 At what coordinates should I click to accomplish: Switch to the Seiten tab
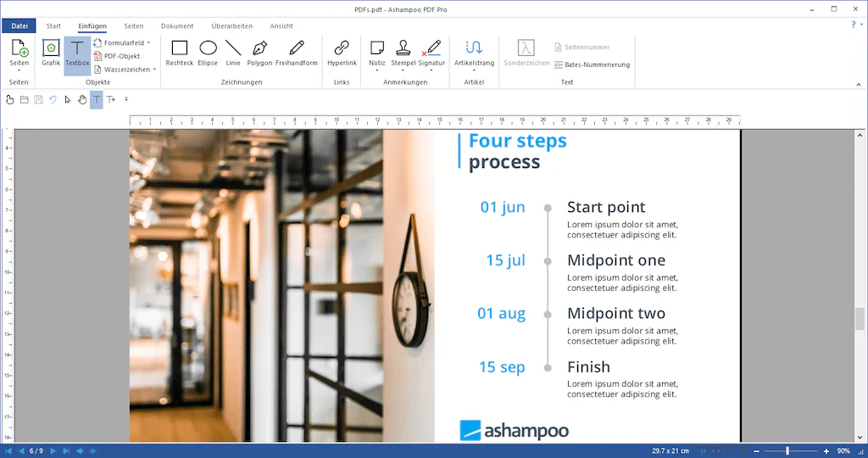(x=133, y=26)
